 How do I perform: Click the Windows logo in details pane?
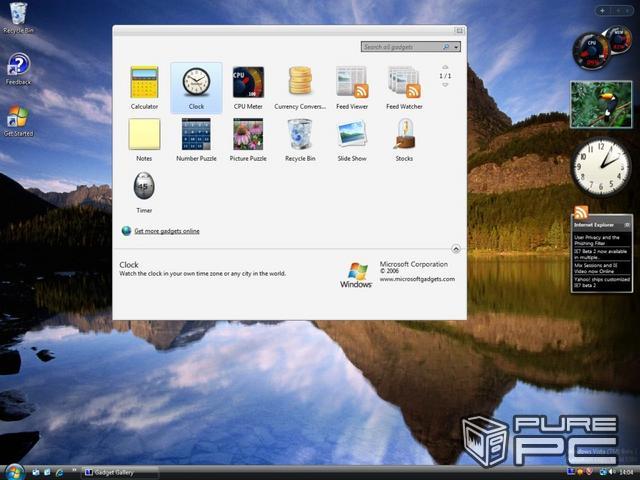point(356,275)
